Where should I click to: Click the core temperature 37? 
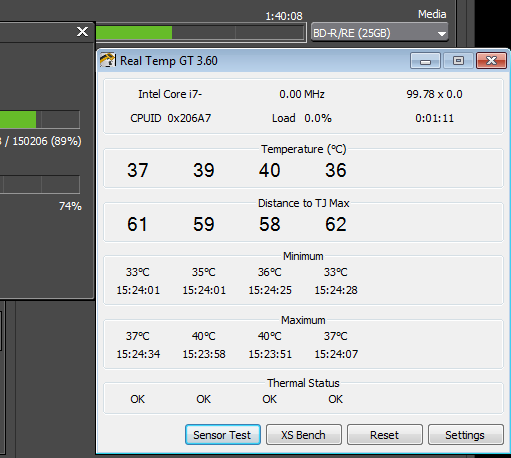pos(138,170)
